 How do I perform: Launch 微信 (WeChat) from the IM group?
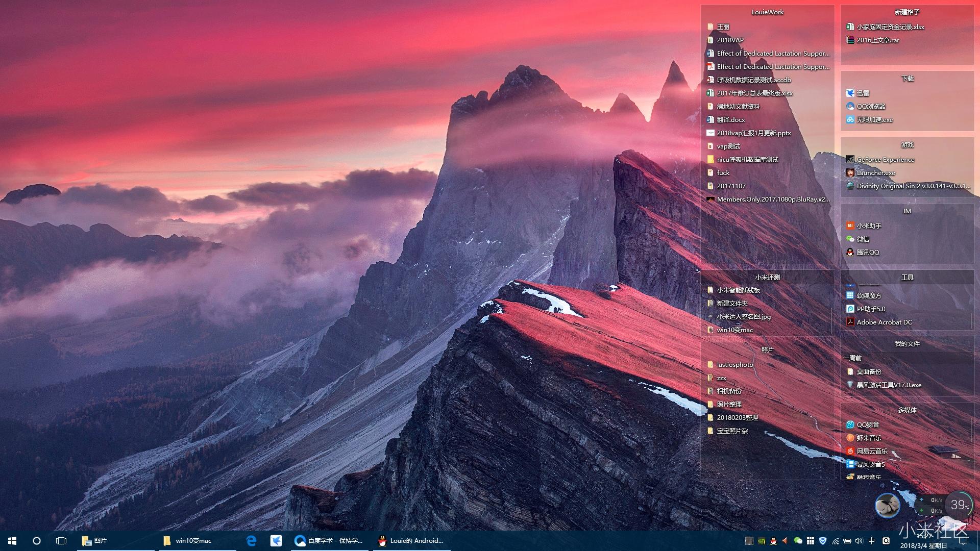[x=850, y=239]
